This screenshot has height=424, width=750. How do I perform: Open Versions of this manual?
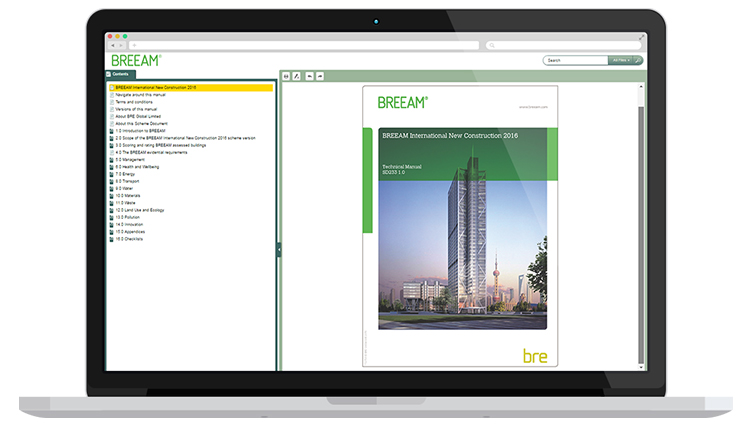tap(136, 109)
